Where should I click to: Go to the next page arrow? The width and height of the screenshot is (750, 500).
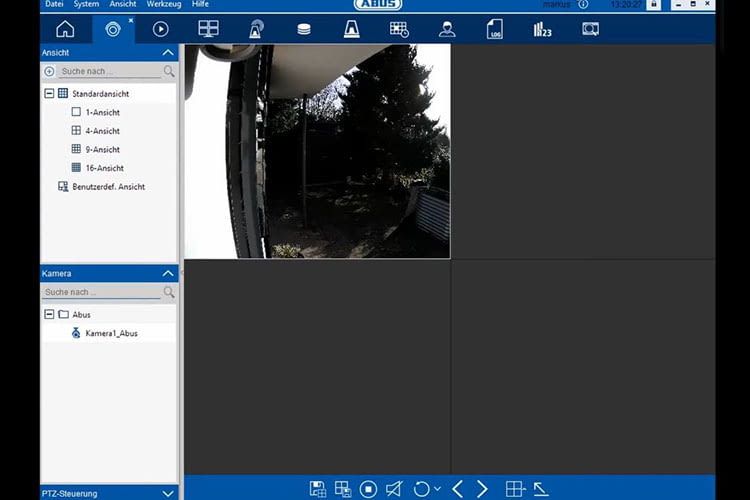tap(482, 488)
